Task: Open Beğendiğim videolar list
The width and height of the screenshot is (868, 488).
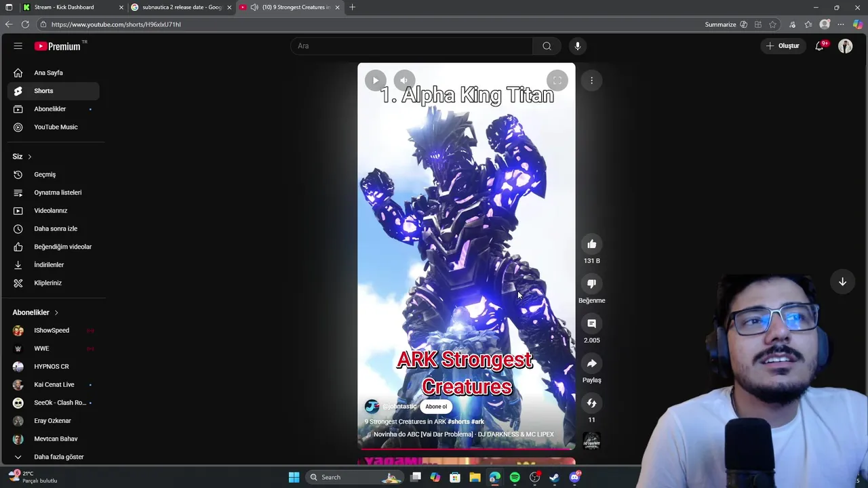Action: [x=53, y=247]
